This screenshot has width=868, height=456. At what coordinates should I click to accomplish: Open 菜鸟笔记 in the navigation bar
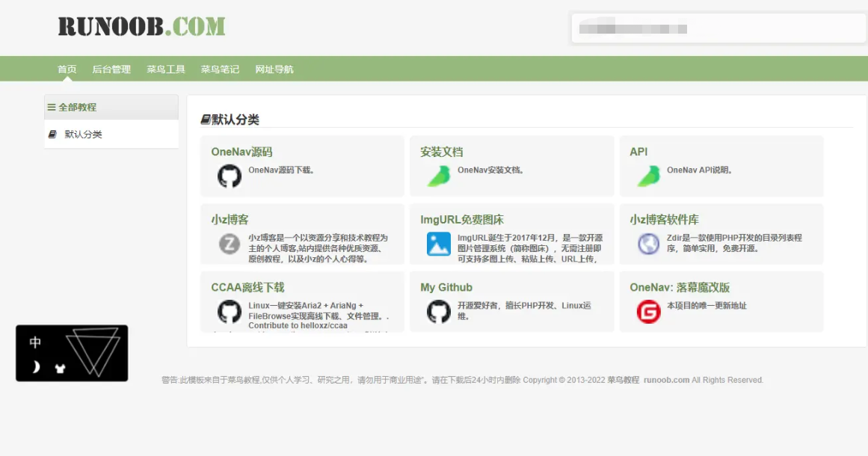(x=220, y=70)
